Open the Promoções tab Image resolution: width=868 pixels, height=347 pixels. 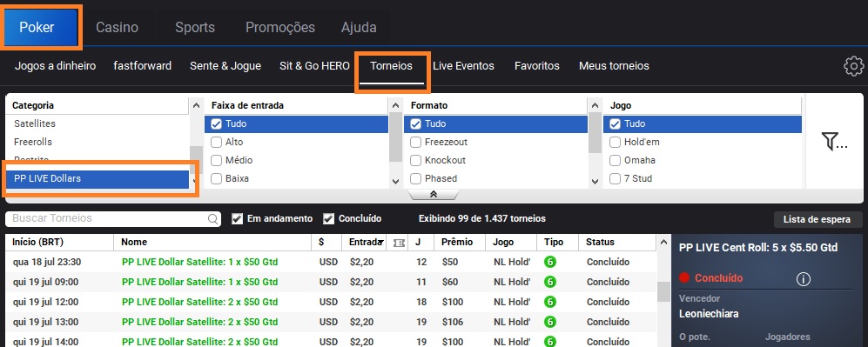280,27
